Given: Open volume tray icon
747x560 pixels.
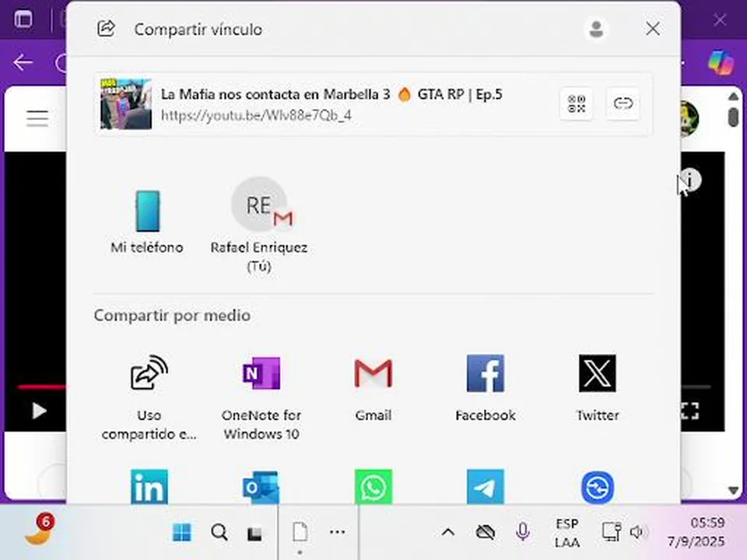Looking at the screenshot, I should [x=637, y=532].
